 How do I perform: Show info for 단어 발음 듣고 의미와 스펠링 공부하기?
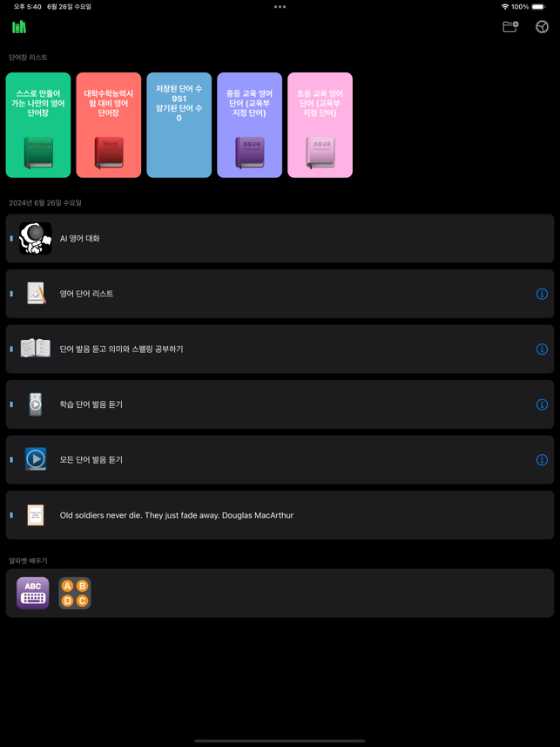tap(542, 350)
